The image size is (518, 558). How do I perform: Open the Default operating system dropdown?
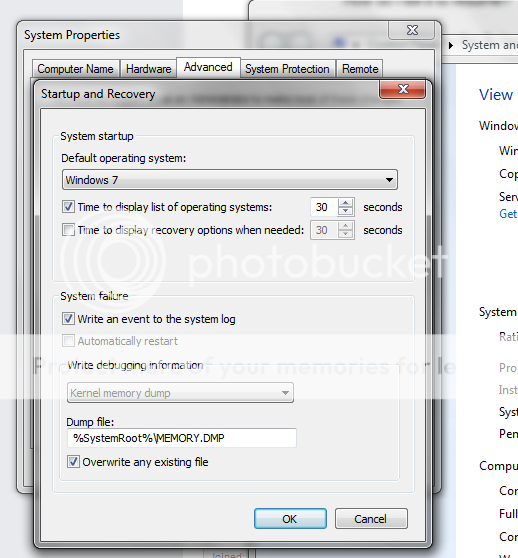click(x=230, y=180)
